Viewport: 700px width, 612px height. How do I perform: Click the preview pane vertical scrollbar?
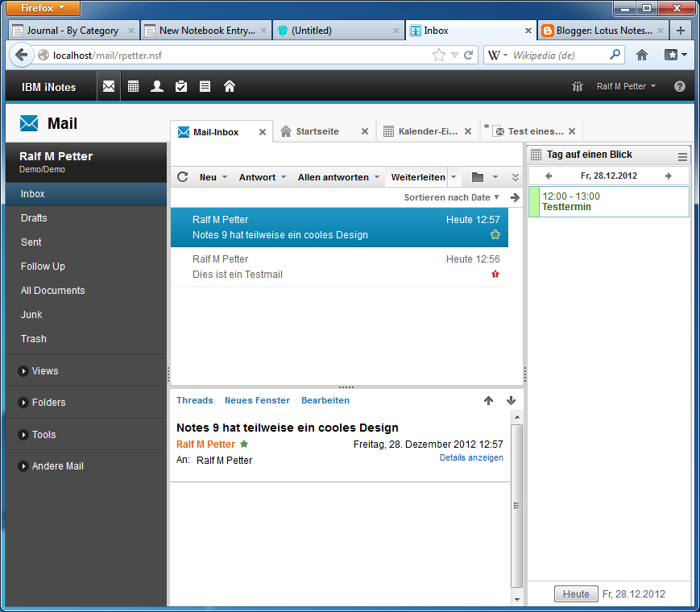pos(516,505)
